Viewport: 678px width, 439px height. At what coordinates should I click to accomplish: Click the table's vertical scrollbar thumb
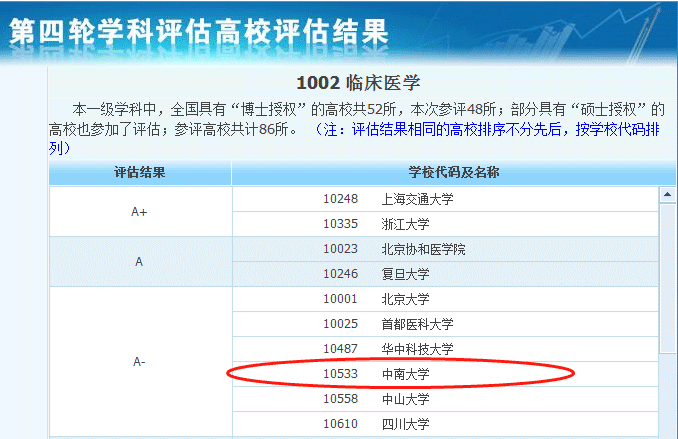tap(668, 278)
